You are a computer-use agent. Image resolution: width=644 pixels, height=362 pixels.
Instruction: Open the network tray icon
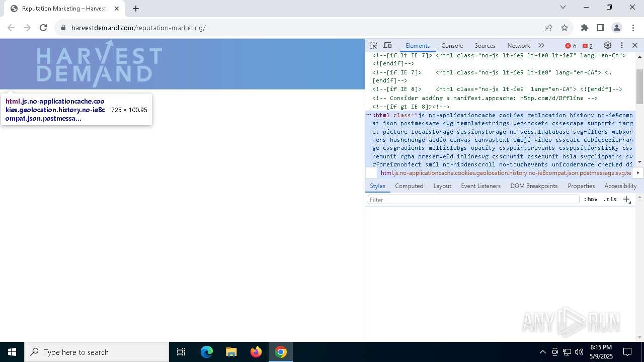click(x=567, y=352)
